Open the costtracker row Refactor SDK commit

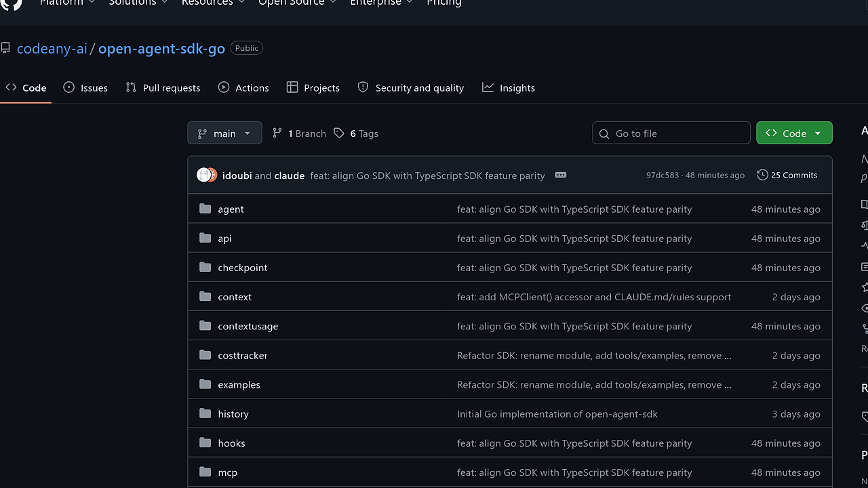594,355
